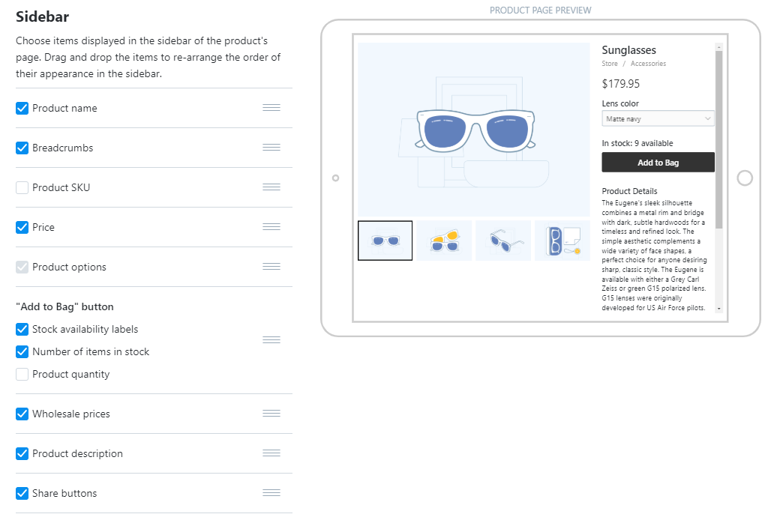Grab the drag handle for Price
783x532 pixels.
[x=271, y=227]
